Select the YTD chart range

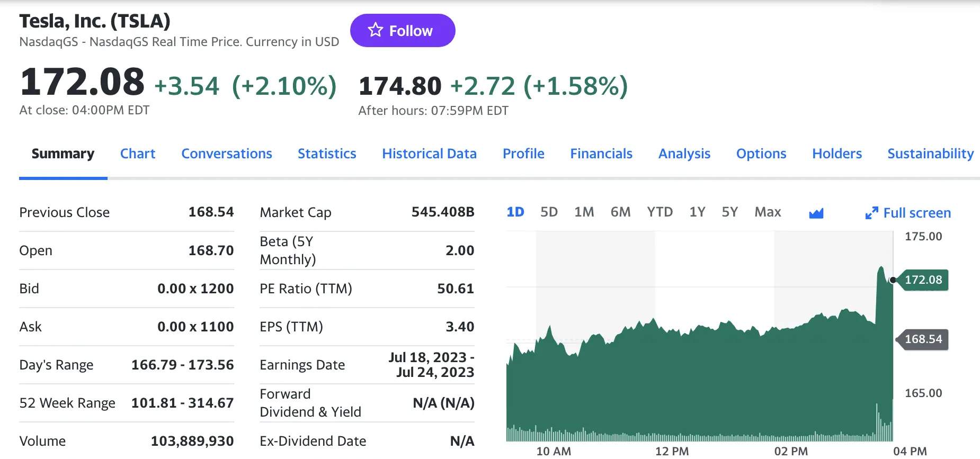click(660, 212)
